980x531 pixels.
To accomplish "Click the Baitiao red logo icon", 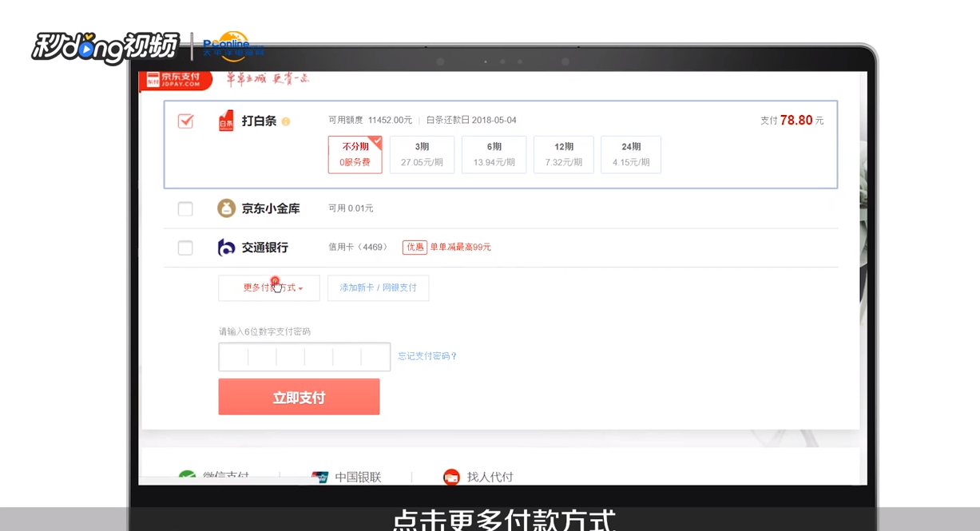I will point(226,121).
